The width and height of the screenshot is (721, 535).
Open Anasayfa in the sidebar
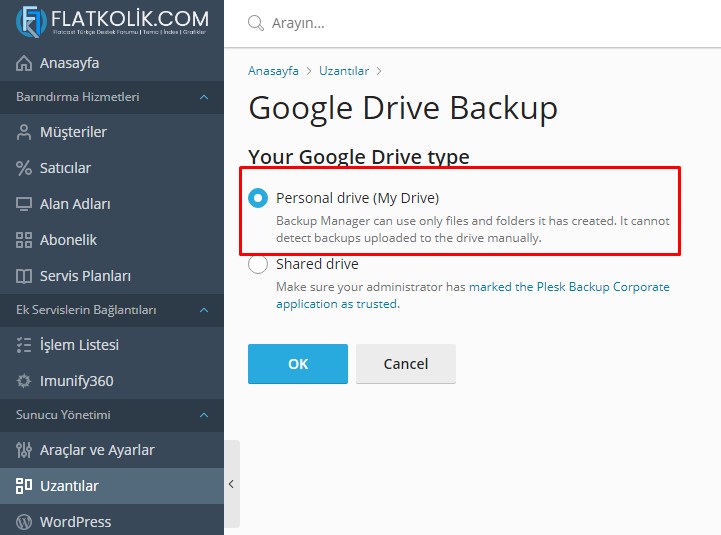point(112,63)
